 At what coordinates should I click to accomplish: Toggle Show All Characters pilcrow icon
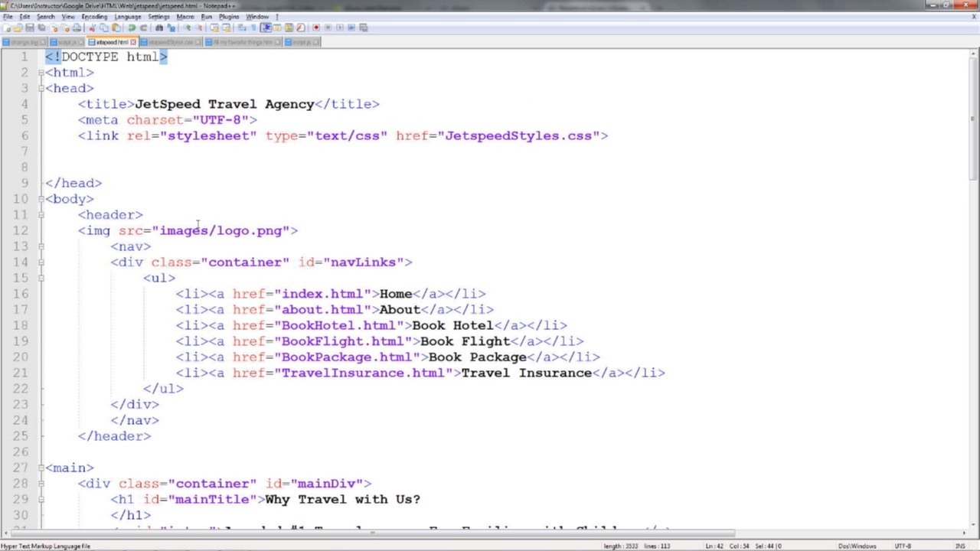click(x=253, y=28)
